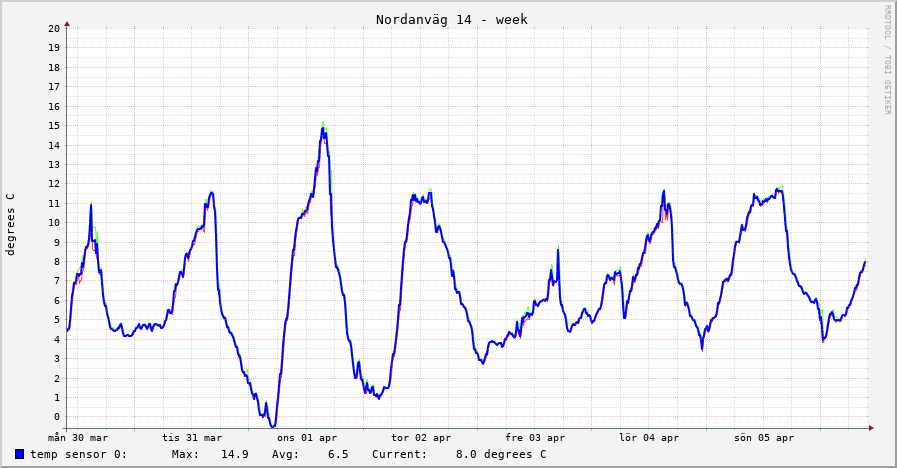The width and height of the screenshot is (897, 468).
Task: Click the 0 tick on the y-axis
Action: pyautogui.click(x=57, y=417)
